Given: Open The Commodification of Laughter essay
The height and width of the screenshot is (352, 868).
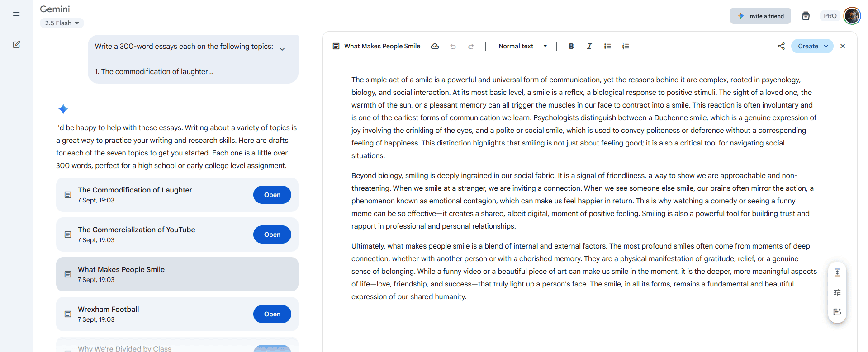Looking at the screenshot, I should (272, 195).
